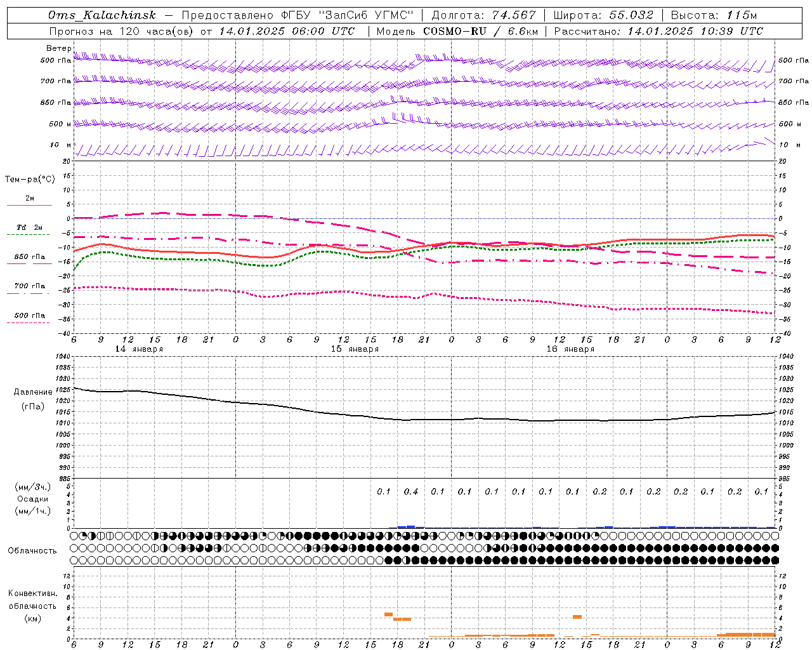Select the left-side 700 гПа wind level label

click(56, 81)
